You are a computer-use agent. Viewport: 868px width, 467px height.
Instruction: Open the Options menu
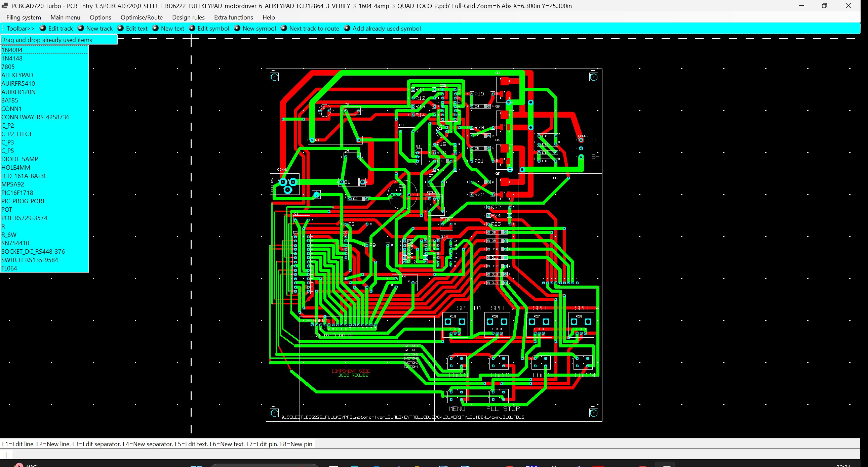point(100,17)
